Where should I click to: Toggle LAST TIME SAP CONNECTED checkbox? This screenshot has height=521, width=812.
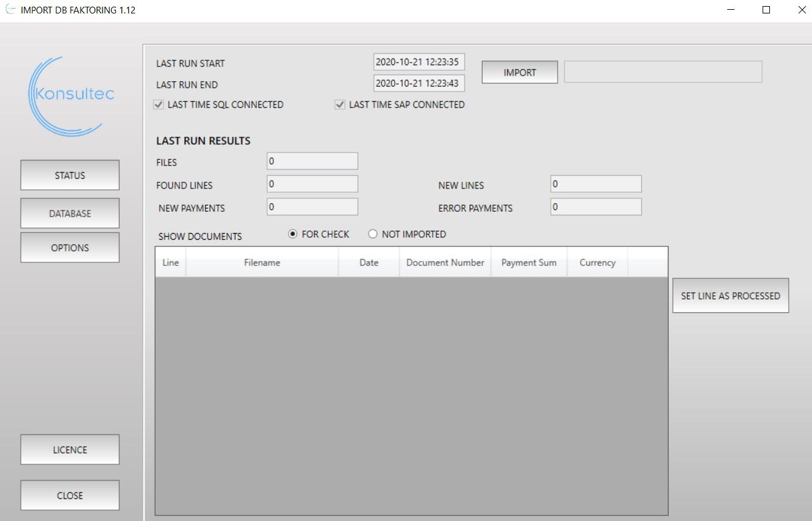pyautogui.click(x=340, y=105)
